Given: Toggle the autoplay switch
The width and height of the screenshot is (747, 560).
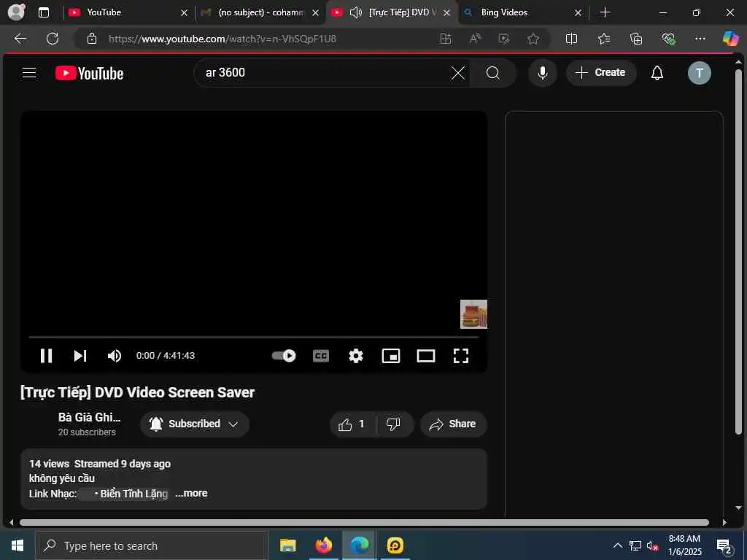Looking at the screenshot, I should pyautogui.click(x=284, y=356).
